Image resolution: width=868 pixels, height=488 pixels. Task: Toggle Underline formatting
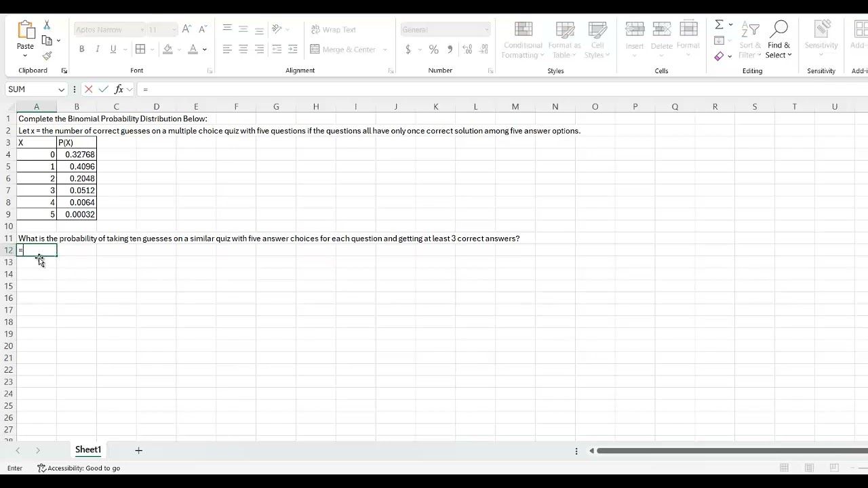click(x=113, y=49)
